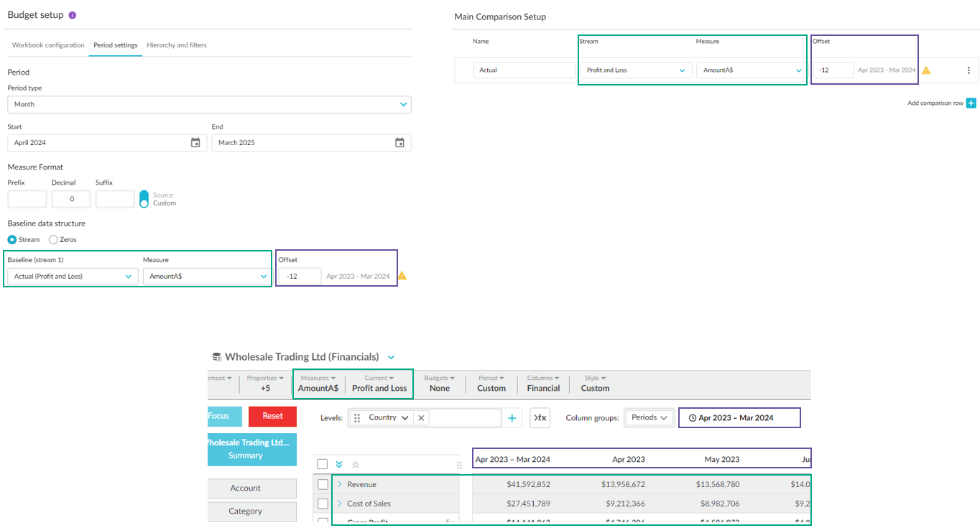Click the baseline offset warning triangle

click(402, 276)
